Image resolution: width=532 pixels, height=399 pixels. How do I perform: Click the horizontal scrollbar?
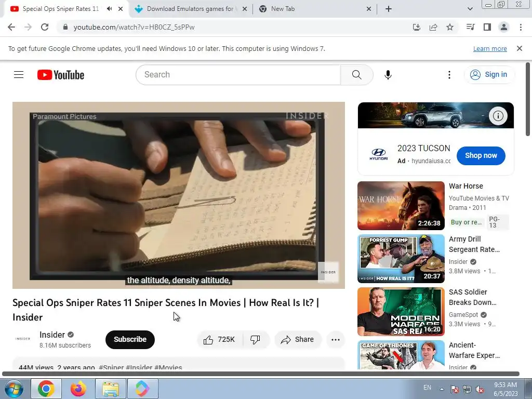(x=261, y=374)
